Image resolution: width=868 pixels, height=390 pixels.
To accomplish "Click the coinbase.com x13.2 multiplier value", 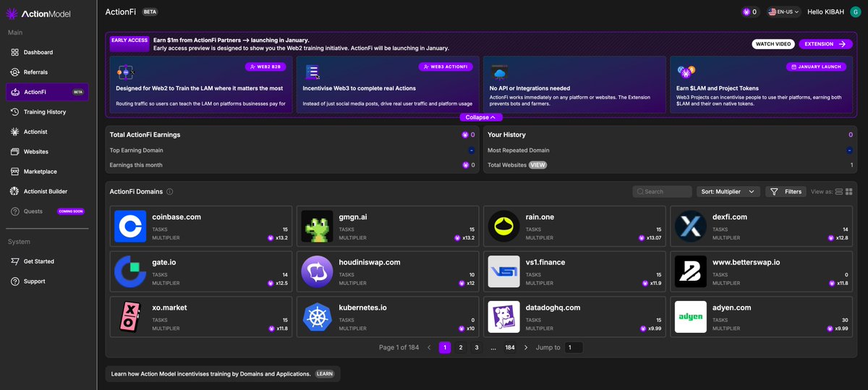I will tap(281, 237).
